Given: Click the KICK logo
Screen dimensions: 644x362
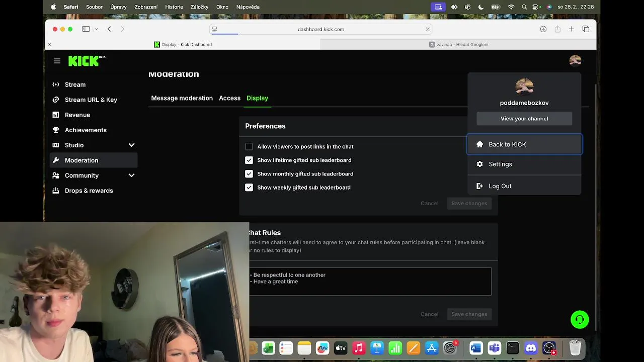Looking at the screenshot, I should (87, 61).
